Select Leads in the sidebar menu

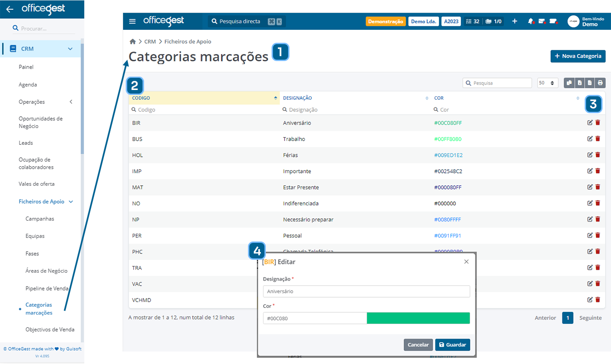[26, 143]
